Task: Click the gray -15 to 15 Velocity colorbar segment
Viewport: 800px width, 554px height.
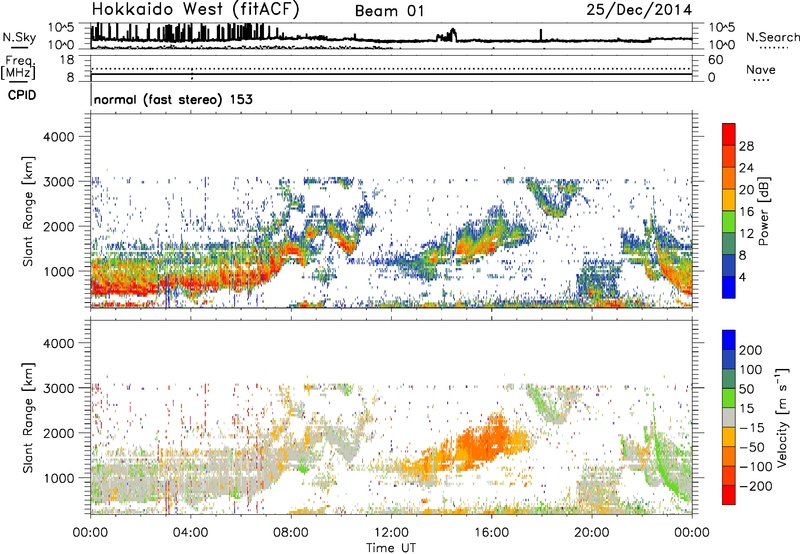Action: pyautogui.click(x=729, y=417)
